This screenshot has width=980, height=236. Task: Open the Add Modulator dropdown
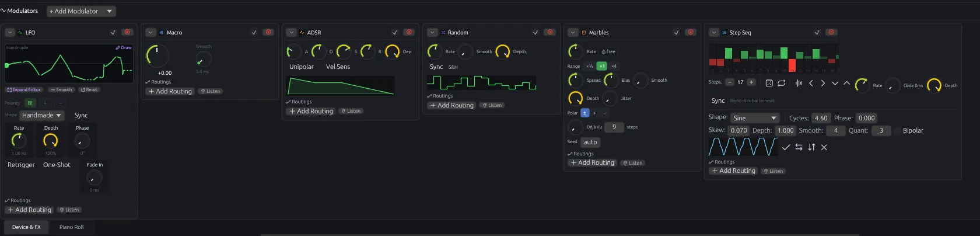click(81, 11)
